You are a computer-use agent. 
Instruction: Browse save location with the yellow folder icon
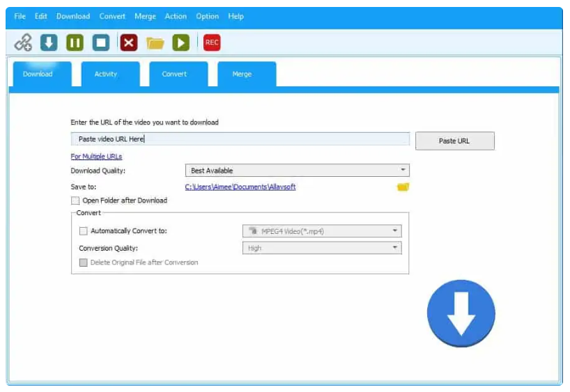[x=403, y=187]
